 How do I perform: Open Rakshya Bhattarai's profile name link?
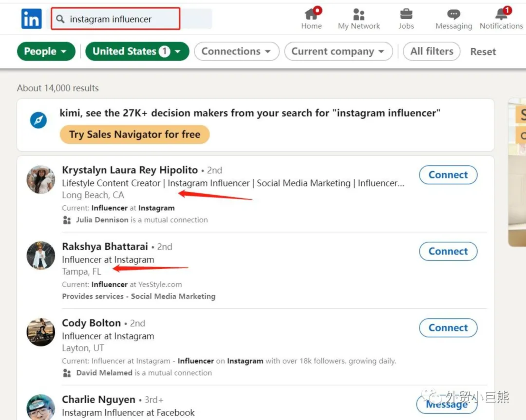click(105, 247)
